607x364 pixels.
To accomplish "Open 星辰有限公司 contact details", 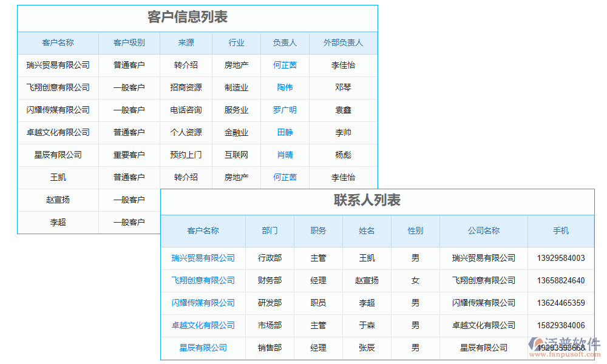I will pyautogui.click(x=203, y=348).
